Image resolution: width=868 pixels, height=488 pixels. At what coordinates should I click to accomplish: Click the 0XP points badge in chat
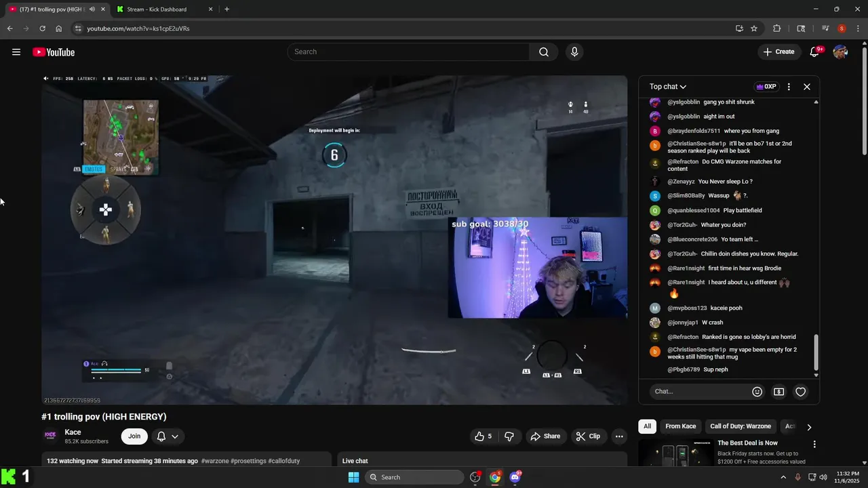[x=766, y=87]
